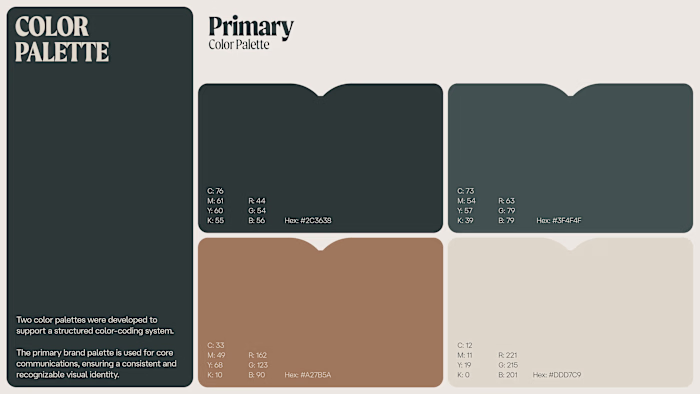Click the 'G: 79' green value
Image resolution: width=700 pixels, height=394 pixels.
tap(507, 211)
